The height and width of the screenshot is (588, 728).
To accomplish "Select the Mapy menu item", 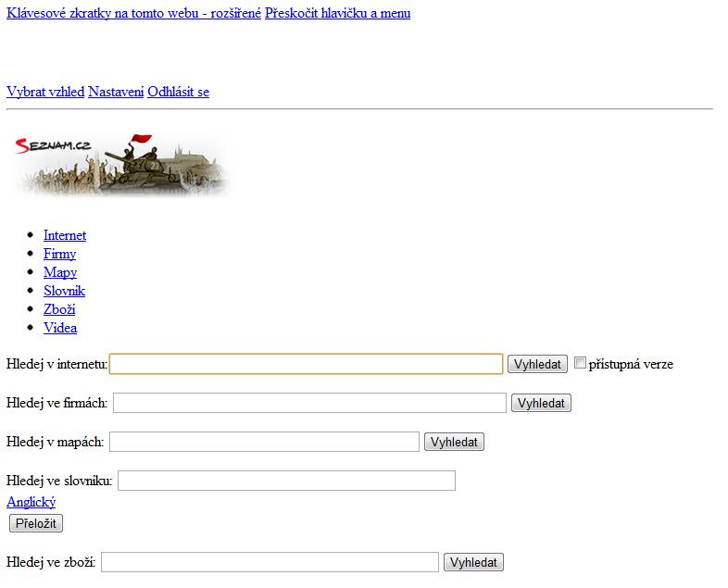I will point(60,272).
